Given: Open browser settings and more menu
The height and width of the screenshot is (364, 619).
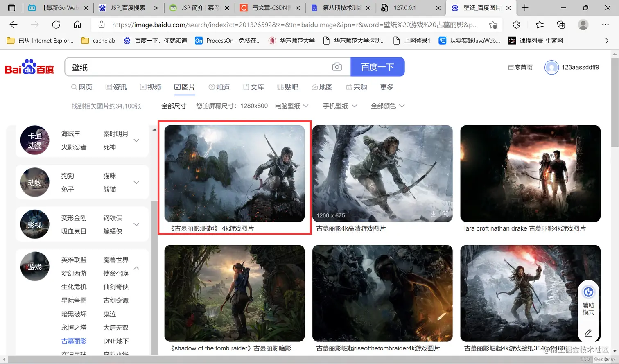Looking at the screenshot, I should 605,25.
